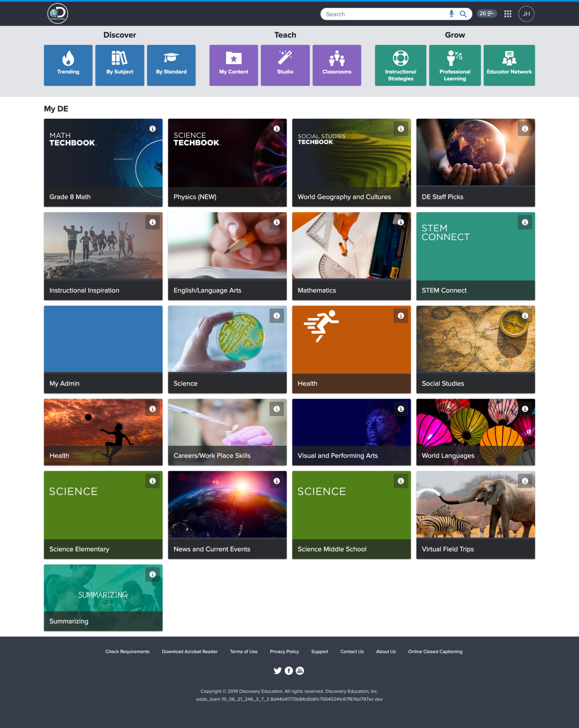
Task: Open the DE Staff Picks card
Action: click(475, 163)
